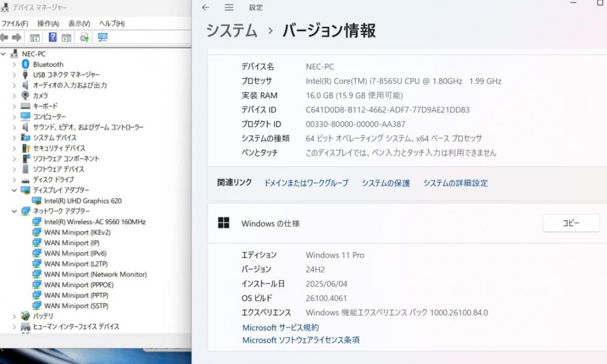
Task: Select the WAN Miniport (Network Monitor) device
Action: pos(96,274)
